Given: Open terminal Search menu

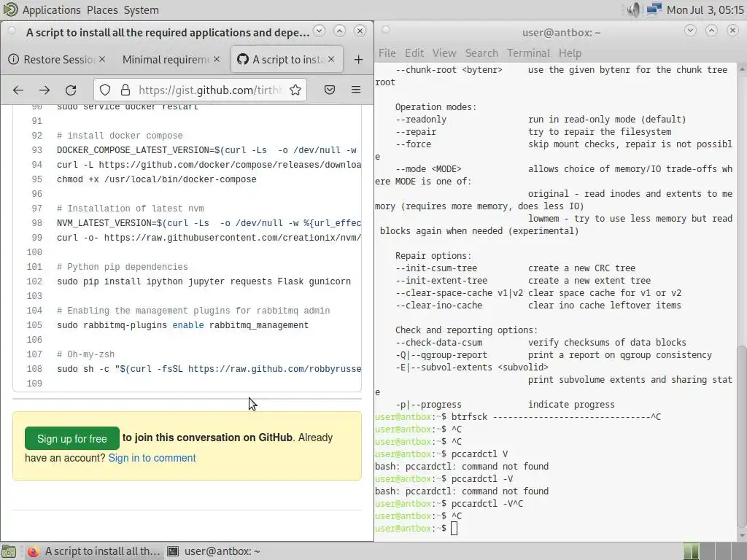Looking at the screenshot, I should click(x=481, y=52).
